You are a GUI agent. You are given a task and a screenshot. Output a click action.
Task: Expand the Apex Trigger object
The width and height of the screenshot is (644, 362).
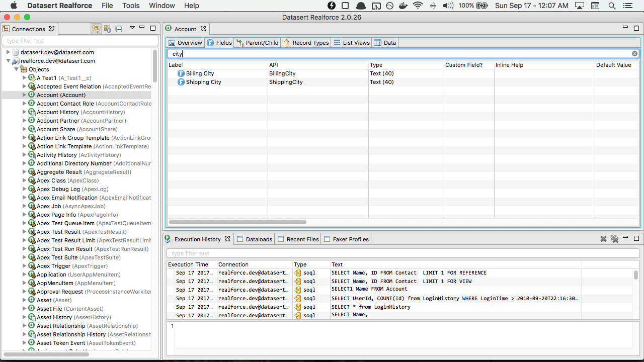tap(24, 266)
